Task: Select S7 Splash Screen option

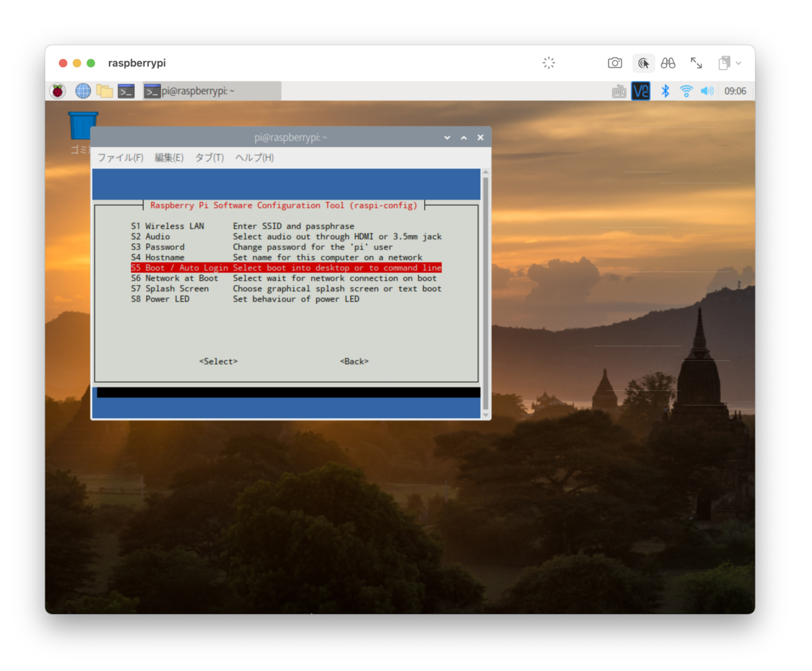Action: pos(286,288)
